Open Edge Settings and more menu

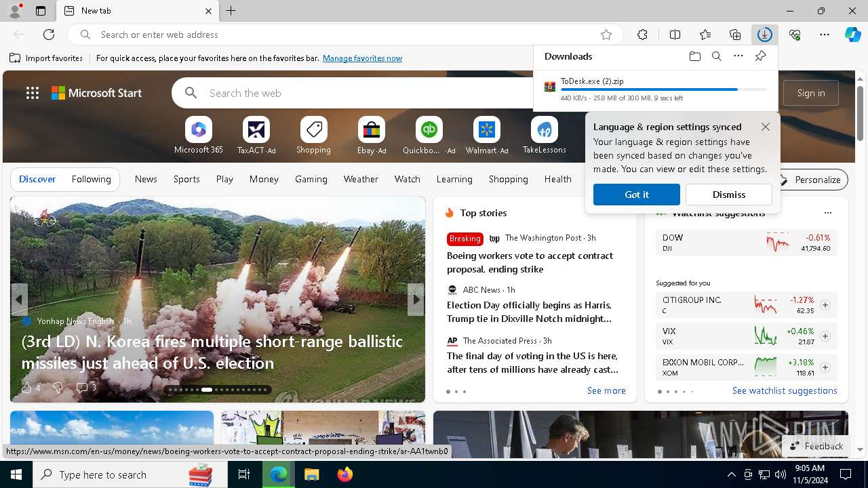(825, 35)
